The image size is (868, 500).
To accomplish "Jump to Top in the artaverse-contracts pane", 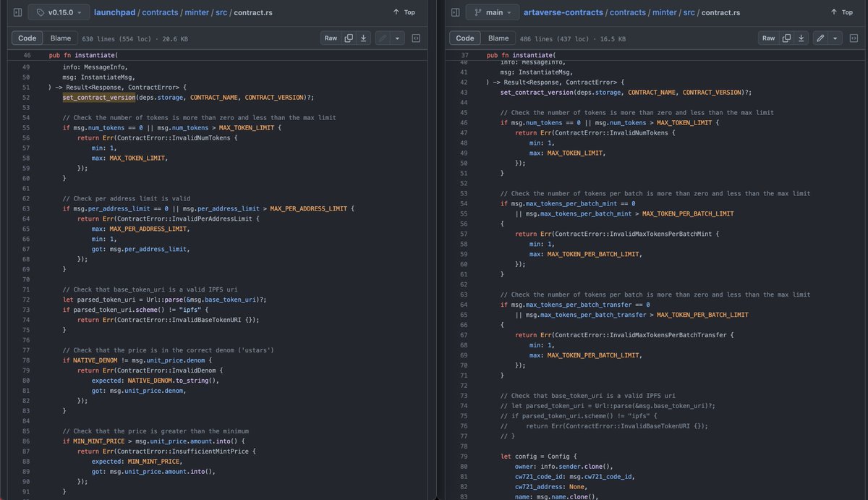I will [x=841, y=12].
